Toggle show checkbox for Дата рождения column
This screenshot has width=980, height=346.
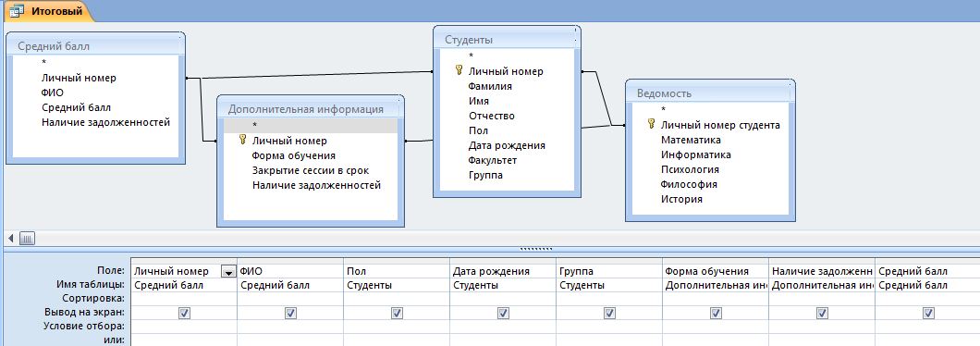503,313
